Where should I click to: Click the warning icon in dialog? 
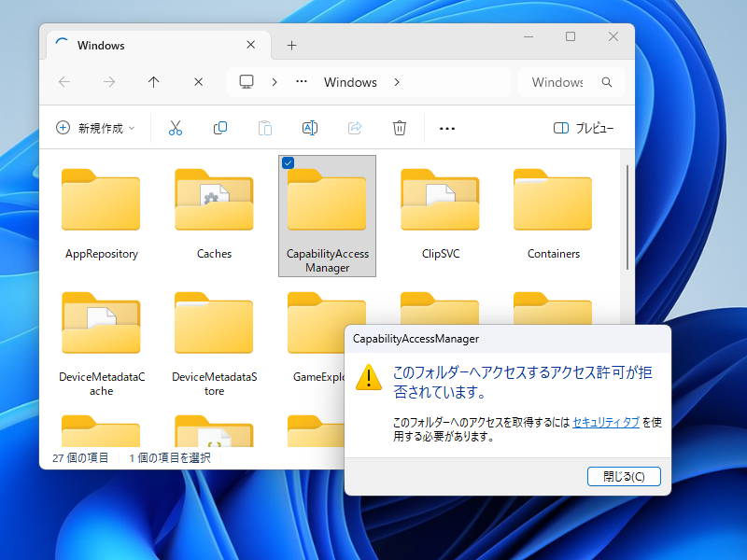(x=368, y=378)
